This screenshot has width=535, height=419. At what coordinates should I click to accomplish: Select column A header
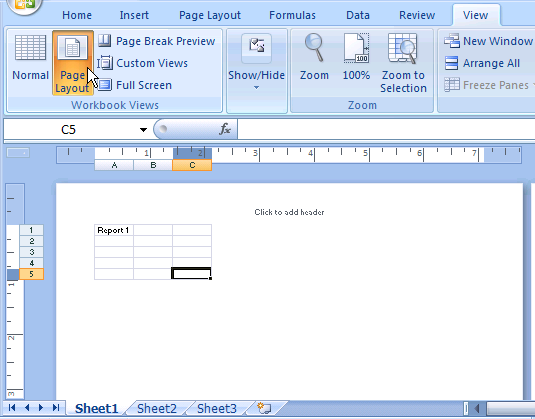pyautogui.click(x=114, y=165)
